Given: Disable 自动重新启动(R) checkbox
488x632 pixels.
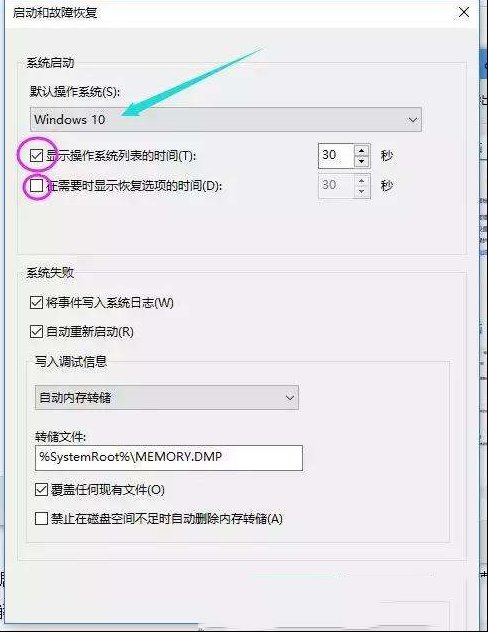Looking at the screenshot, I should [x=36, y=332].
